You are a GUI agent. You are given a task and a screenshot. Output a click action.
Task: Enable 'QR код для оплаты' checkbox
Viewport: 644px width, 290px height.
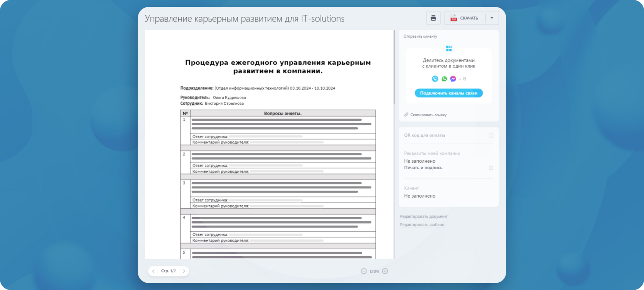tap(491, 135)
